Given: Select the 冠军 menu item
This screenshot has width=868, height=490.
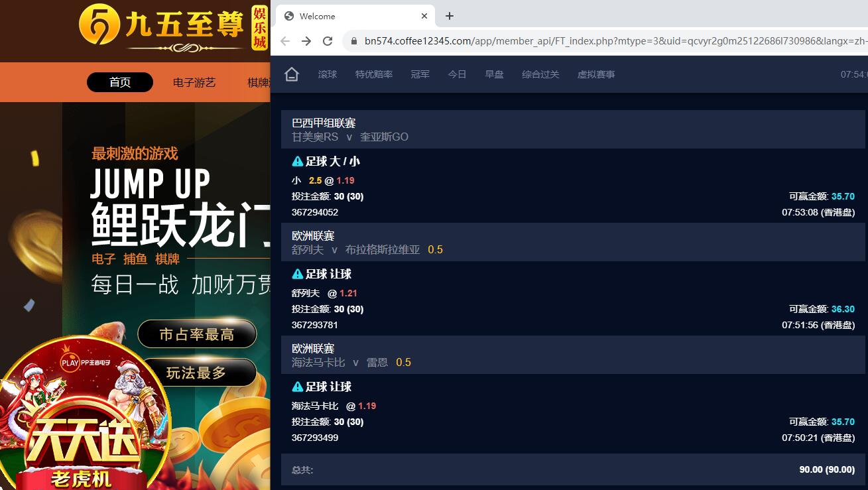Looking at the screenshot, I should pyautogui.click(x=420, y=74).
